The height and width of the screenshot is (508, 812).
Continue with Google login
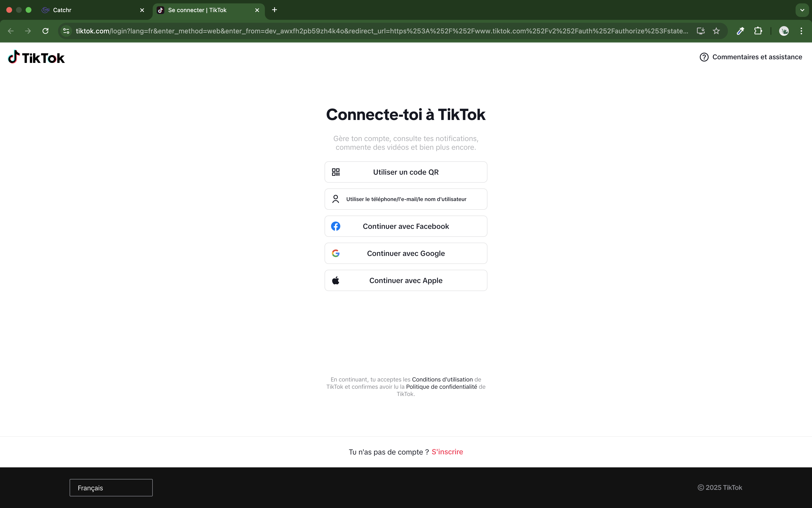click(406, 253)
